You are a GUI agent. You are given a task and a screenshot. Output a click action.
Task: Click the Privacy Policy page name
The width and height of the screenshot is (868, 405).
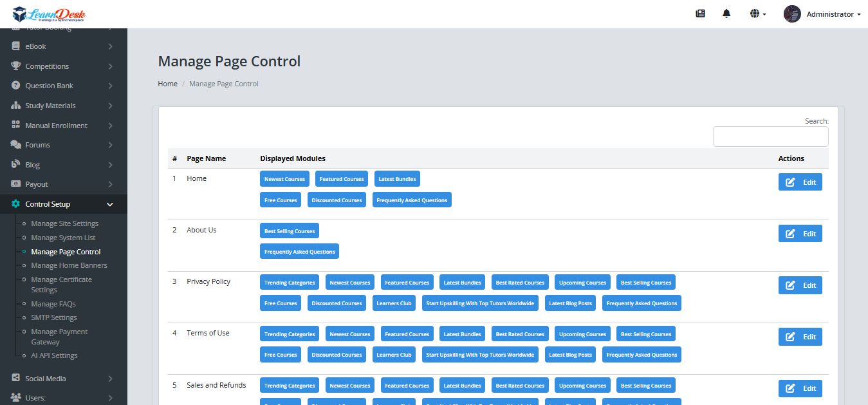[208, 281]
